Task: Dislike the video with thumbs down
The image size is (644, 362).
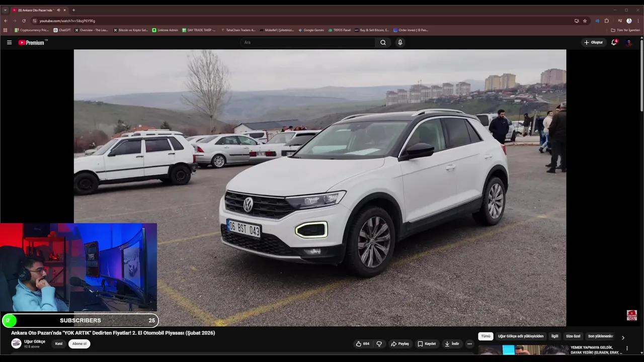Action: coord(379,344)
